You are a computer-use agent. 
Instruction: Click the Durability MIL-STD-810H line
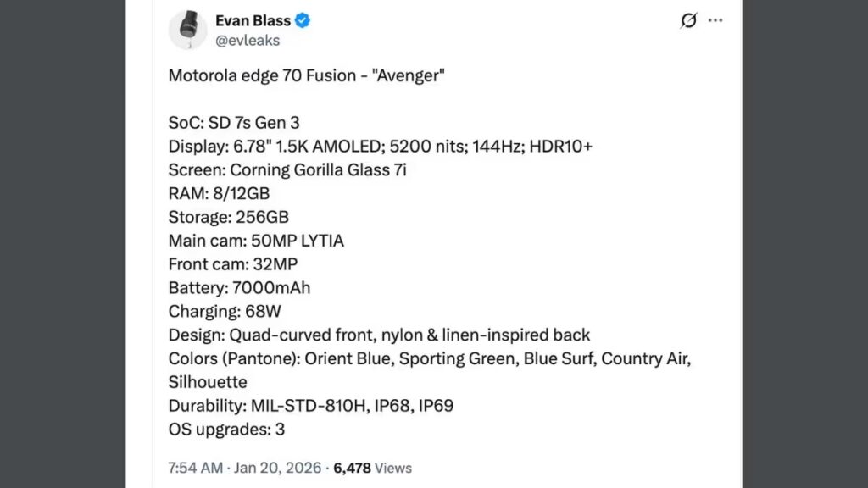[310, 406]
